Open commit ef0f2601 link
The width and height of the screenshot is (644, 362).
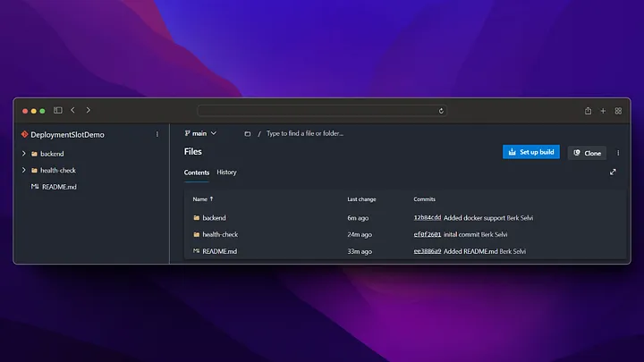pos(428,234)
